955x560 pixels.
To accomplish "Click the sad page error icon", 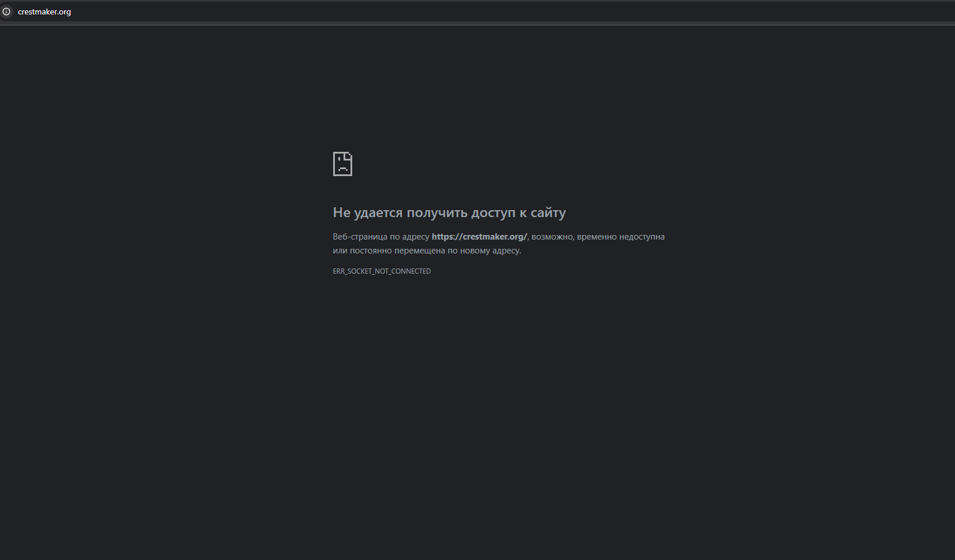I will pyautogui.click(x=342, y=164).
